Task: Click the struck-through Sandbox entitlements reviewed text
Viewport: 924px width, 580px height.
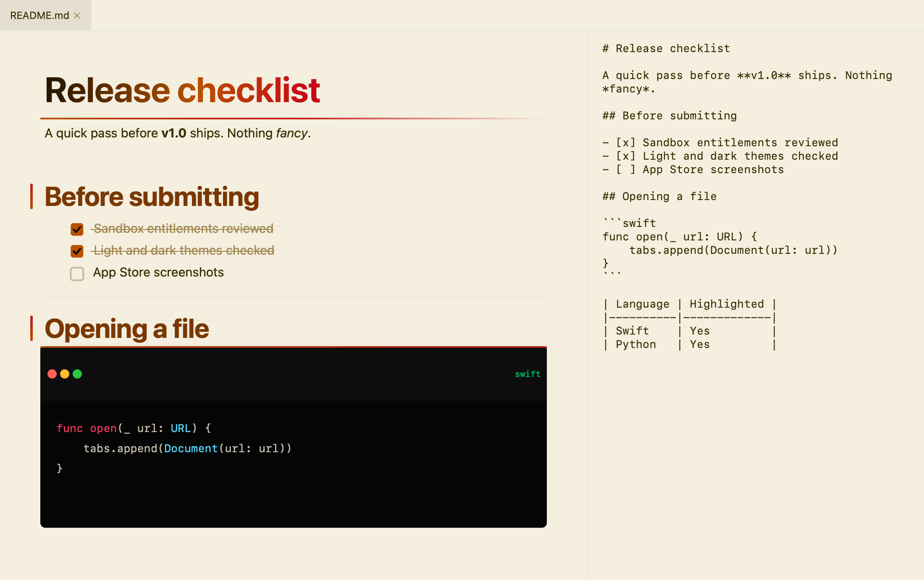Action: (x=183, y=229)
